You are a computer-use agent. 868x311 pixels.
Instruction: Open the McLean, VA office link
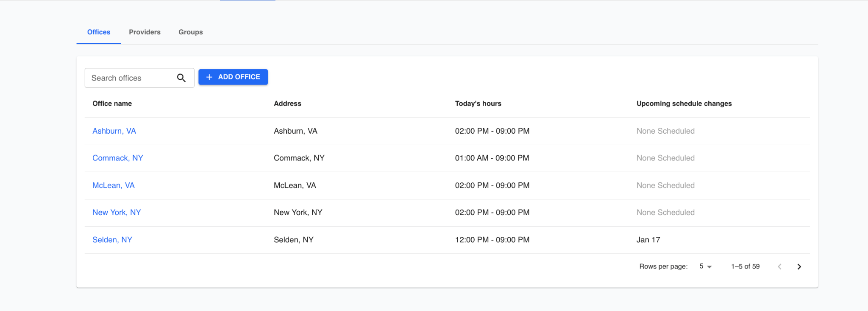click(113, 185)
